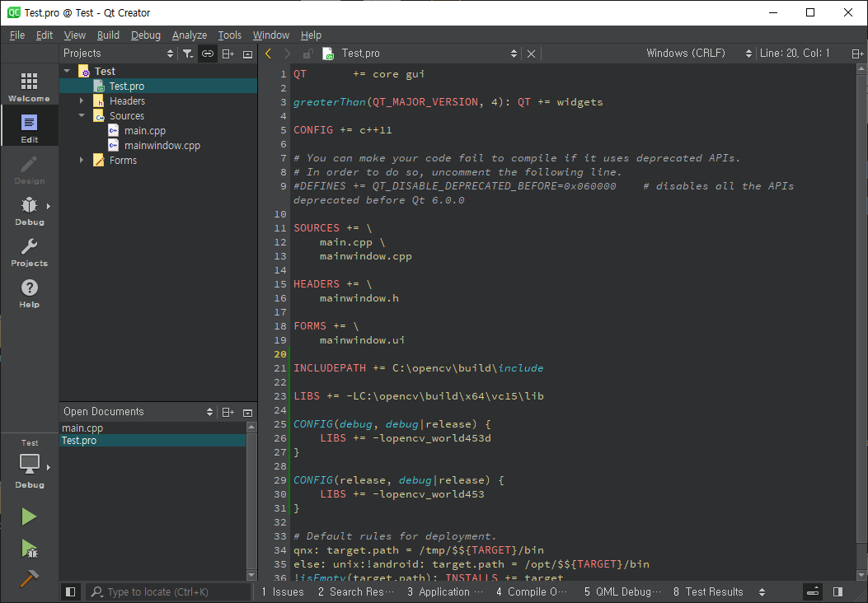Screen dimensions: 868x603
Task: Open the Open Documents view selector dropdown
Action: click(x=138, y=412)
